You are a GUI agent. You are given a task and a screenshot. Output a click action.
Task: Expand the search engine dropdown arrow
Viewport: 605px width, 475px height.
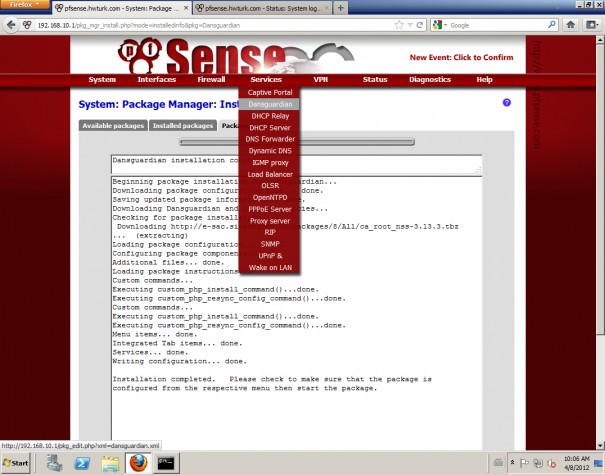445,25
